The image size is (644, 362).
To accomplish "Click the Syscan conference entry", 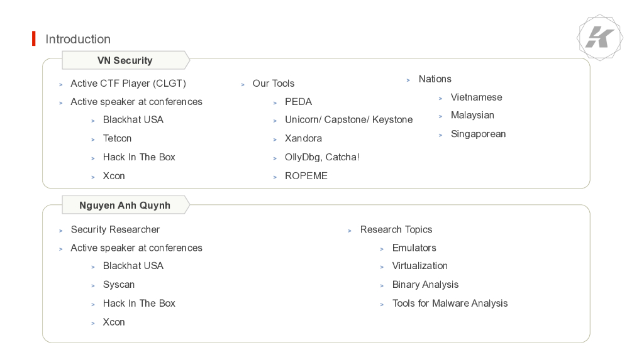I will click(119, 285).
